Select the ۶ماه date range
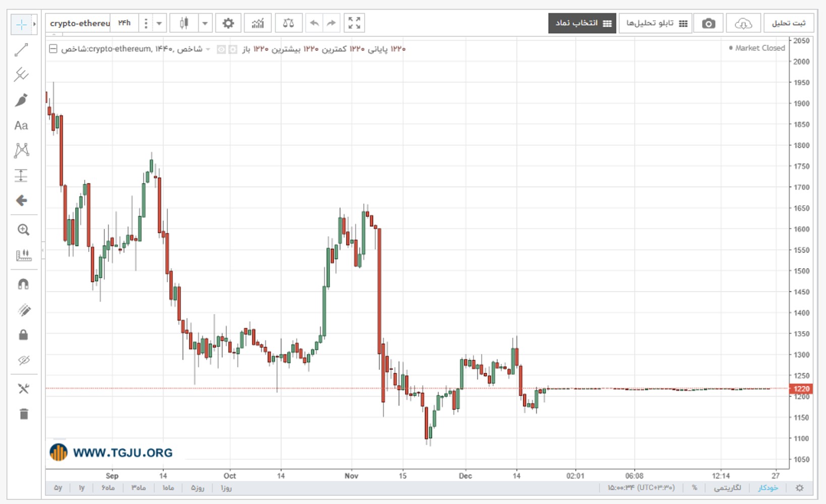 click(x=108, y=488)
